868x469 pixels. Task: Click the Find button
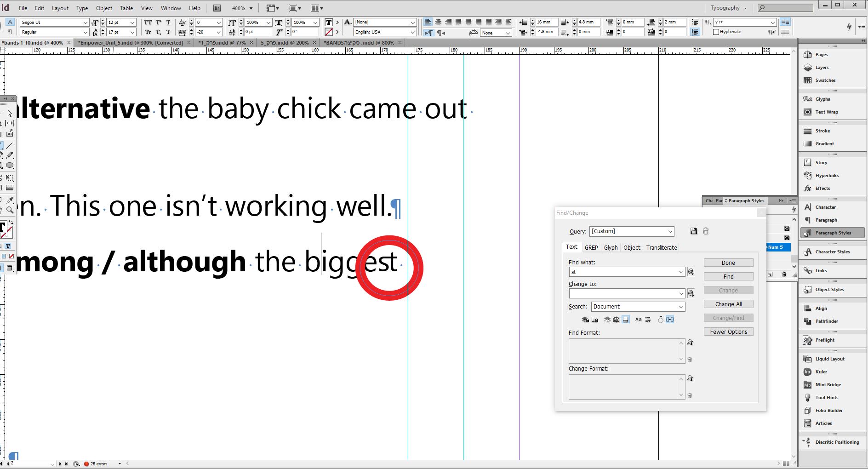tap(728, 276)
